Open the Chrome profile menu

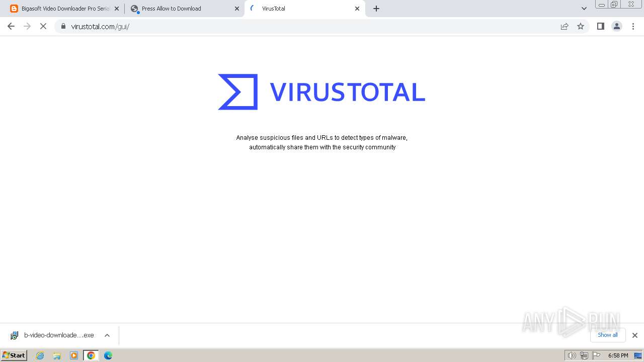pos(617,26)
